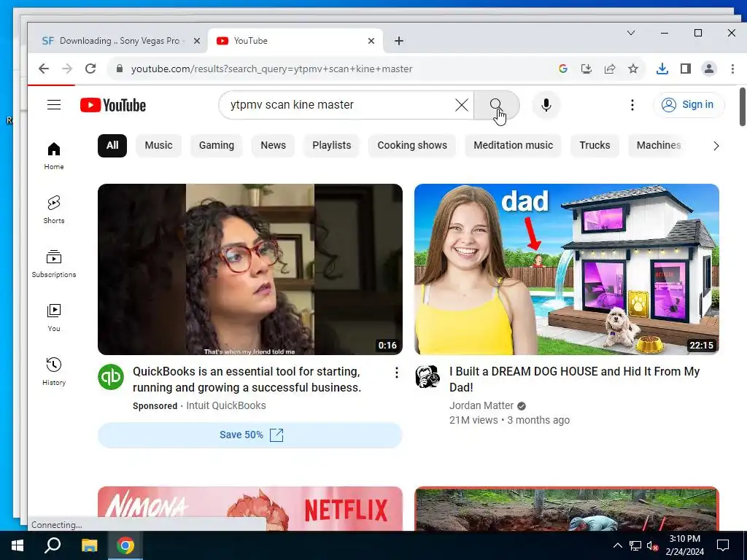Show hidden system tray icons
Viewport: 747px width, 560px height.
click(x=617, y=545)
